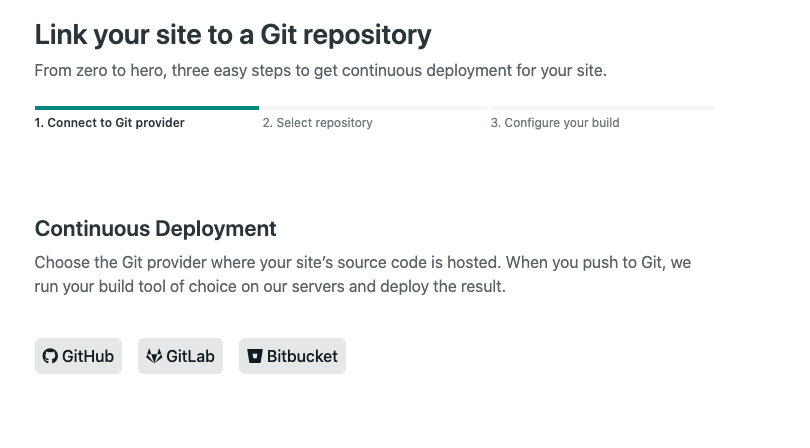Click the run your build tool description line
The height and width of the screenshot is (448, 810).
270,286
